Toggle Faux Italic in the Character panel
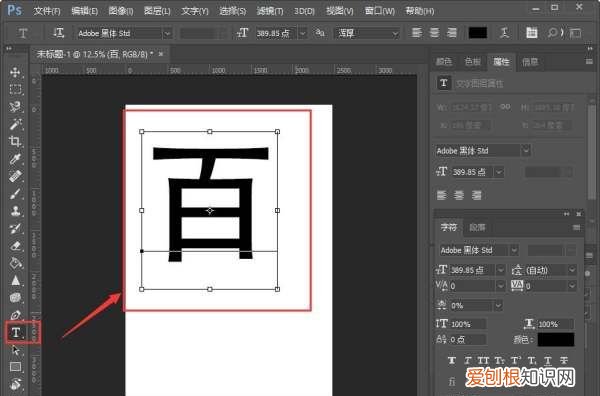 click(468, 360)
